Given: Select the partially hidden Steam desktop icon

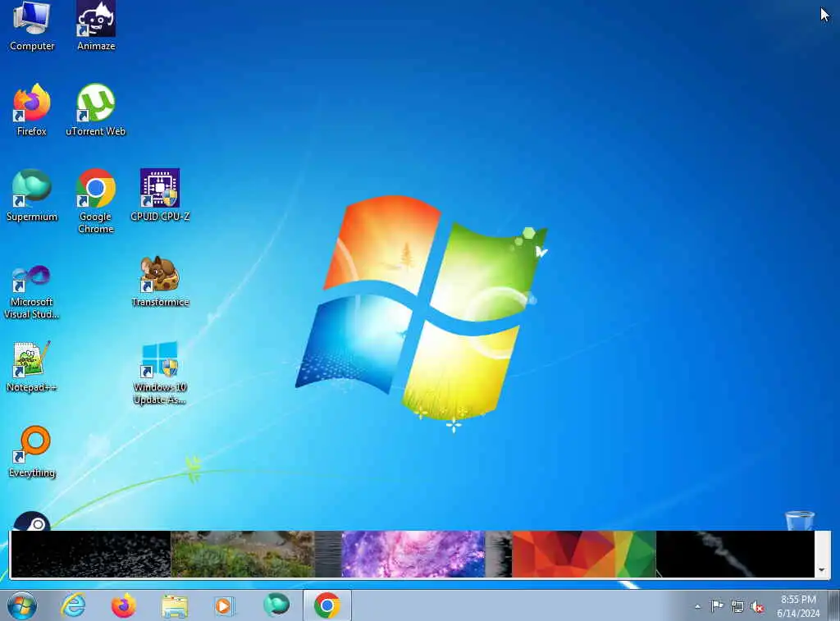Looking at the screenshot, I should [32, 521].
